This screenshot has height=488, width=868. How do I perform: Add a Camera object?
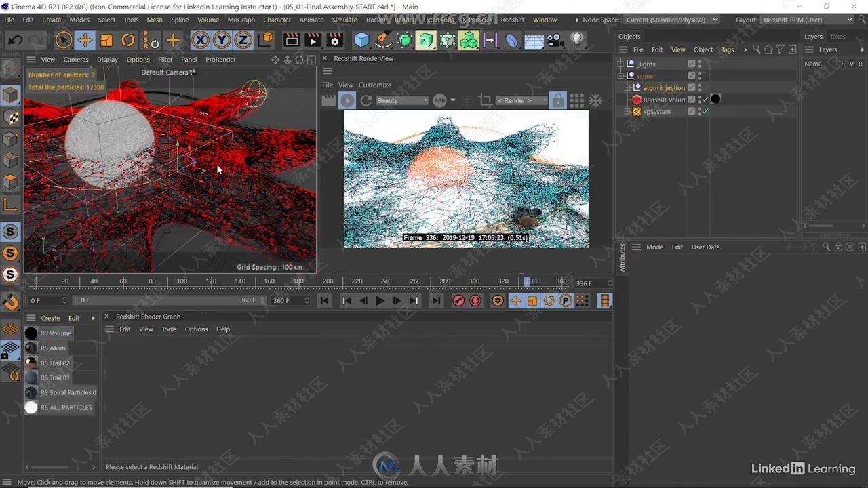pos(555,41)
